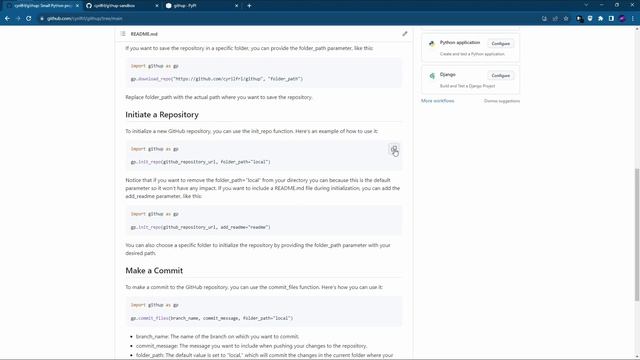This screenshot has width=640, height=360.
Task: Configure the Python application workflow
Action: [500, 44]
